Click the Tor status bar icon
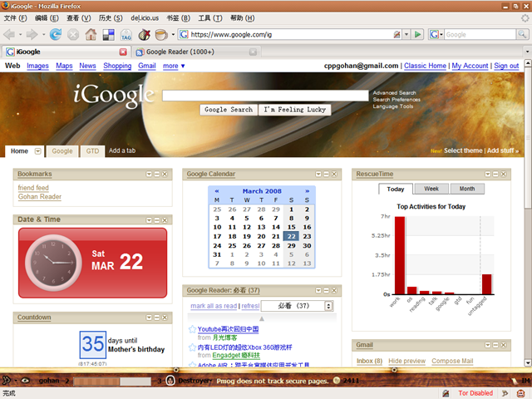The width and height of the screenshot is (532, 399). [446, 393]
